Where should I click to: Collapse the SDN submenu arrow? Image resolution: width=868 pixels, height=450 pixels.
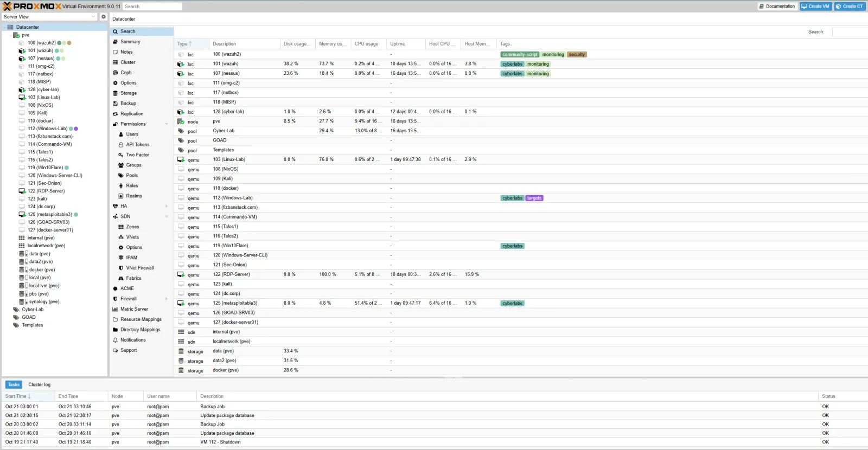click(x=167, y=216)
